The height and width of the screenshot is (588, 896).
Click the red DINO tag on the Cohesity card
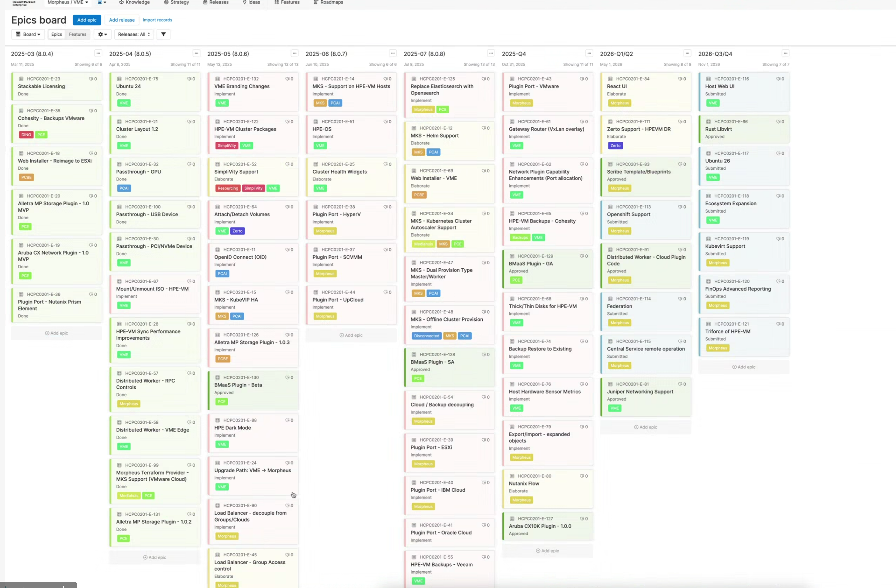tap(26, 135)
